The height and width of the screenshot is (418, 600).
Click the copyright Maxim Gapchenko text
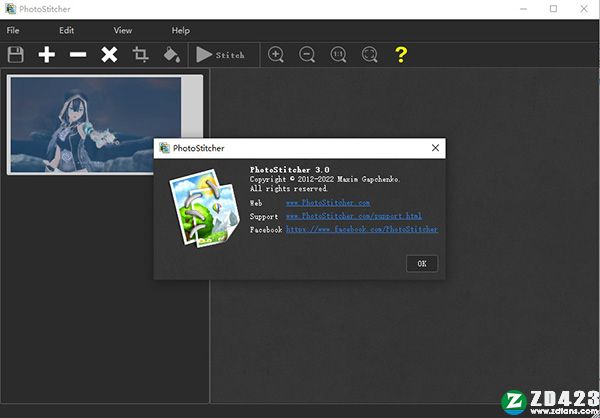pyautogui.click(x=325, y=179)
